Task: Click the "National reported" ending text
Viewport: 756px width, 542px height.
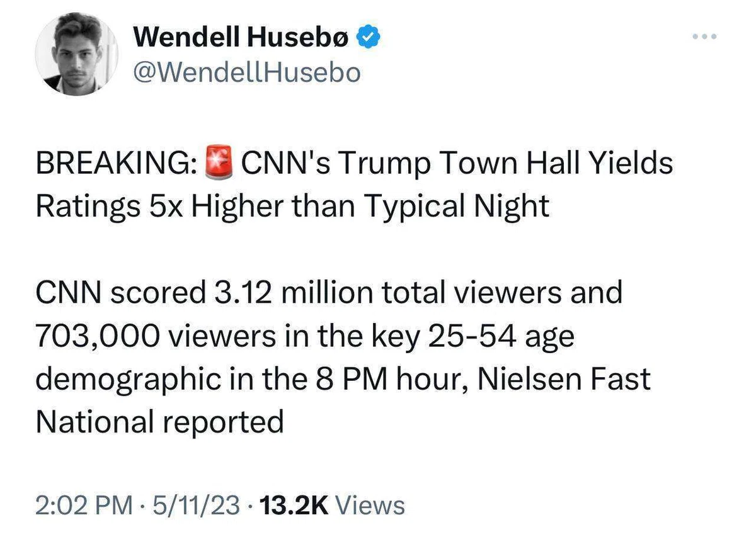Action: pyautogui.click(x=159, y=422)
